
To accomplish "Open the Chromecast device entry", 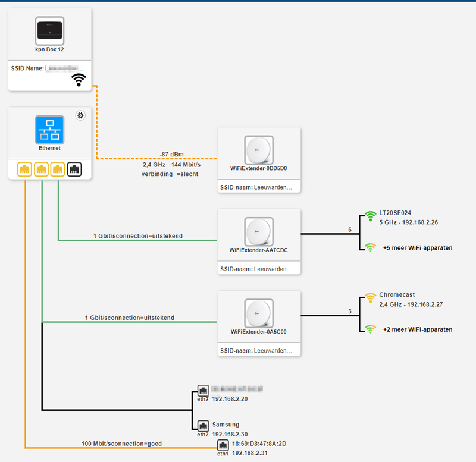I will click(x=397, y=294).
